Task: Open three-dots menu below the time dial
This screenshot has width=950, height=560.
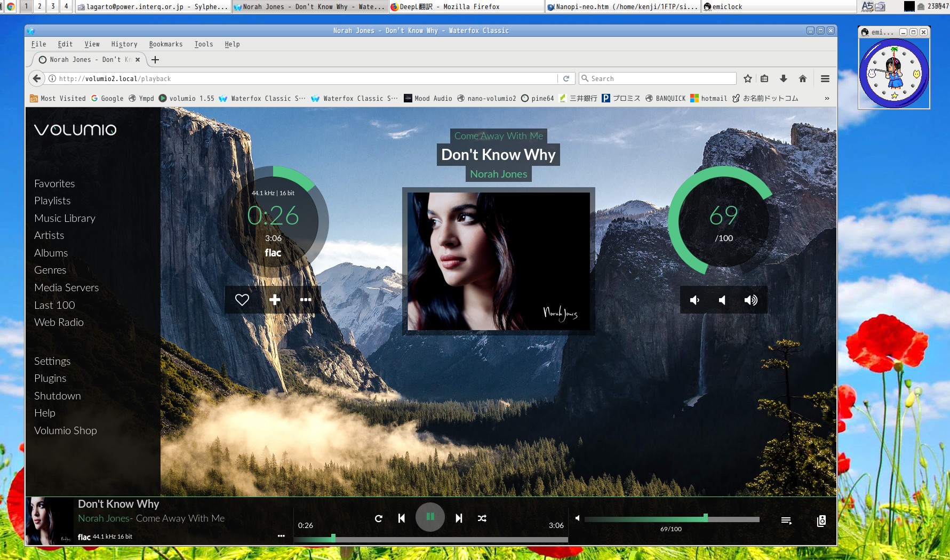Action: (306, 300)
